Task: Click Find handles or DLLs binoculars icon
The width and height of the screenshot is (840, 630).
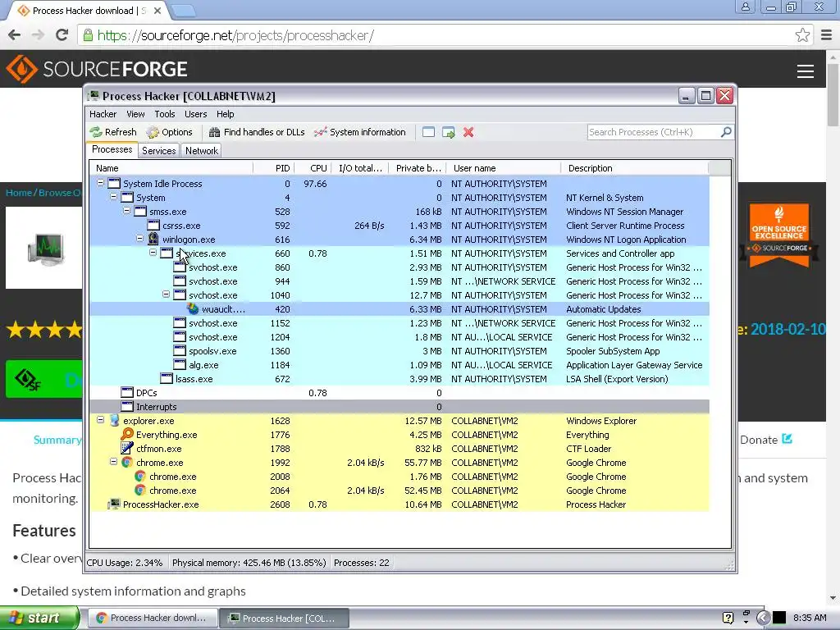Action: pyautogui.click(x=215, y=132)
